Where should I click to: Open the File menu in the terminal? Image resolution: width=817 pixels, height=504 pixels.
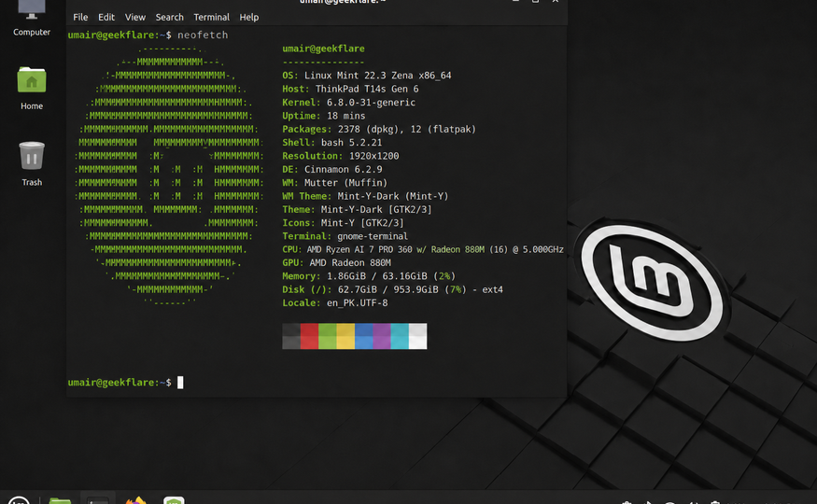[x=80, y=17]
